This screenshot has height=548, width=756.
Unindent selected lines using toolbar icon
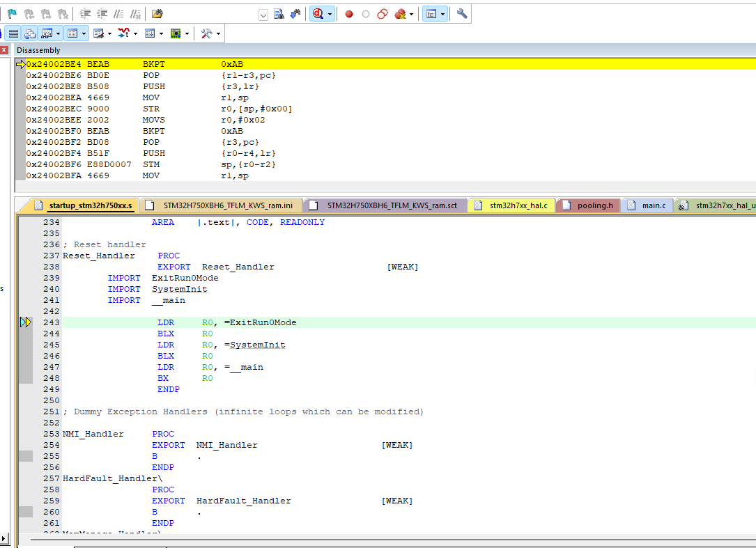pyautogui.click(x=102, y=14)
